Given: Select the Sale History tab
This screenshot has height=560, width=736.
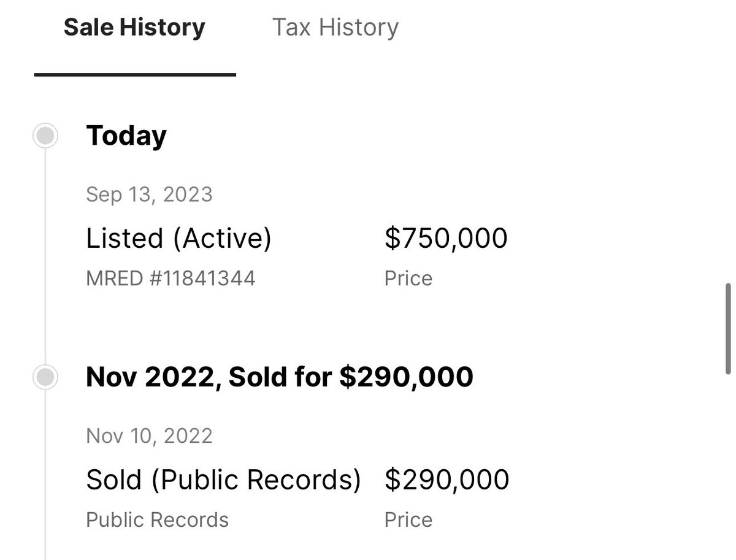Looking at the screenshot, I should tap(134, 28).
